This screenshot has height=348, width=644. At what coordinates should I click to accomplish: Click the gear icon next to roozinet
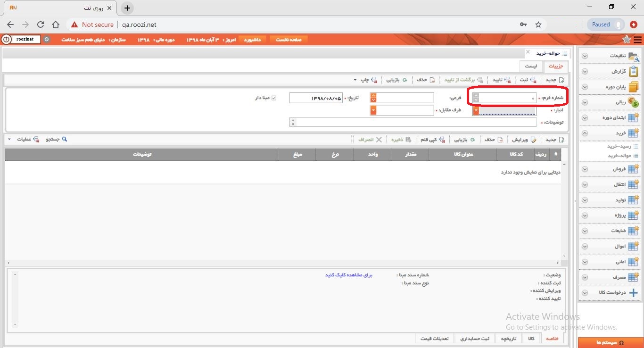(46, 39)
